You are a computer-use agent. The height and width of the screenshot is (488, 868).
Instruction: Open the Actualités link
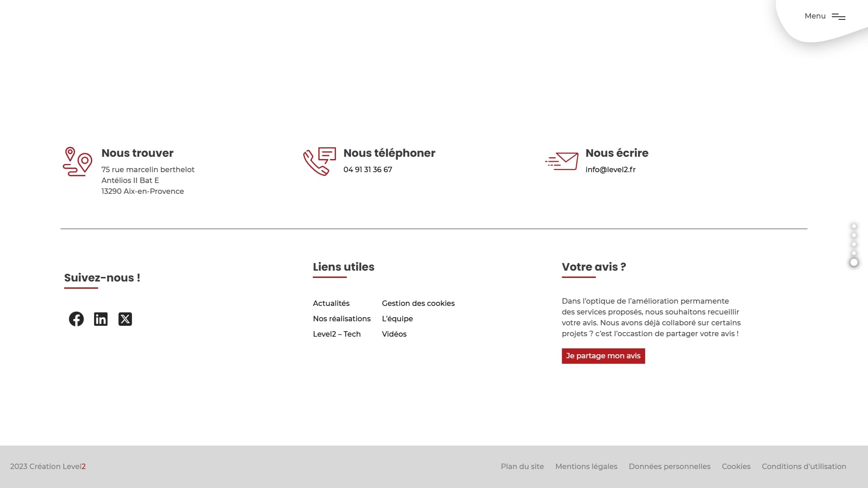[x=331, y=303]
